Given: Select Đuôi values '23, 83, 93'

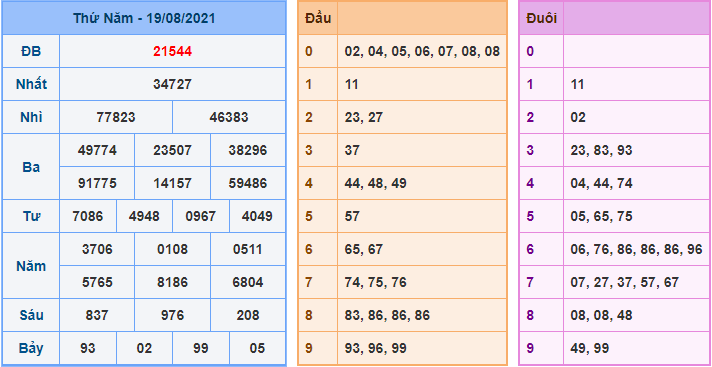Looking at the screenshot, I should tap(602, 150).
